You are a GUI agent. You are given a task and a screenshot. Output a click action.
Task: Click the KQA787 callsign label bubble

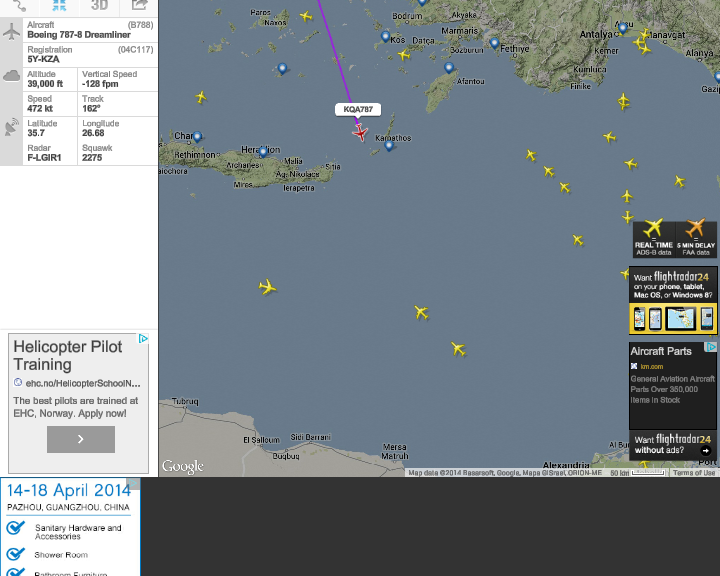[358, 109]
